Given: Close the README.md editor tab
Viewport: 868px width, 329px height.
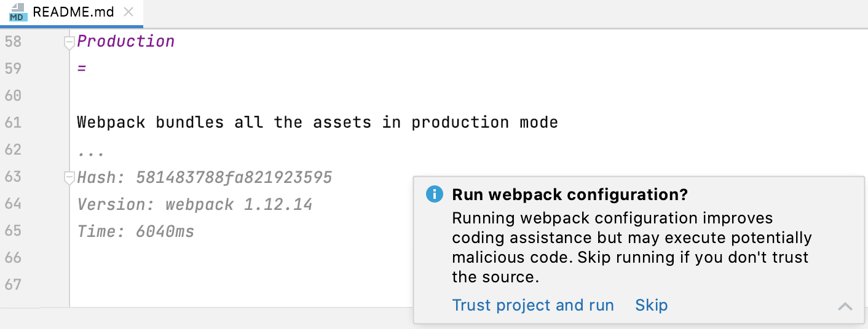Looking at the screenshot, I should pyautogui.click(x=128, y=12).
